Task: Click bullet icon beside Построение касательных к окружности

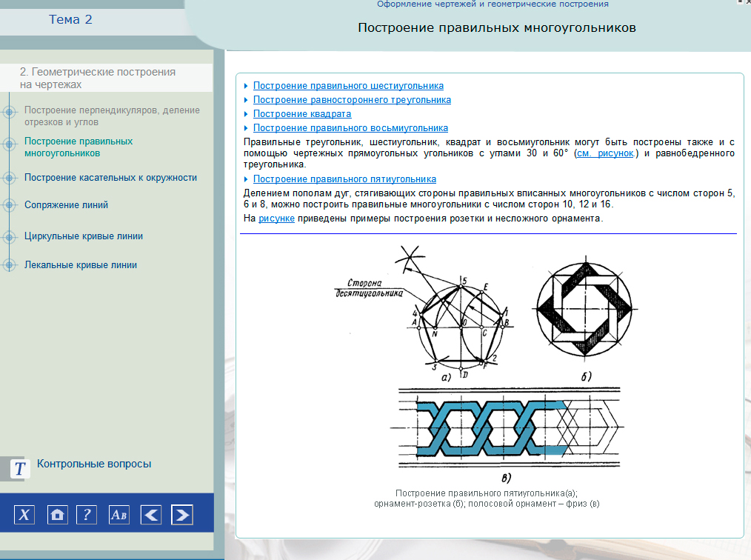Action: (9, 178)
